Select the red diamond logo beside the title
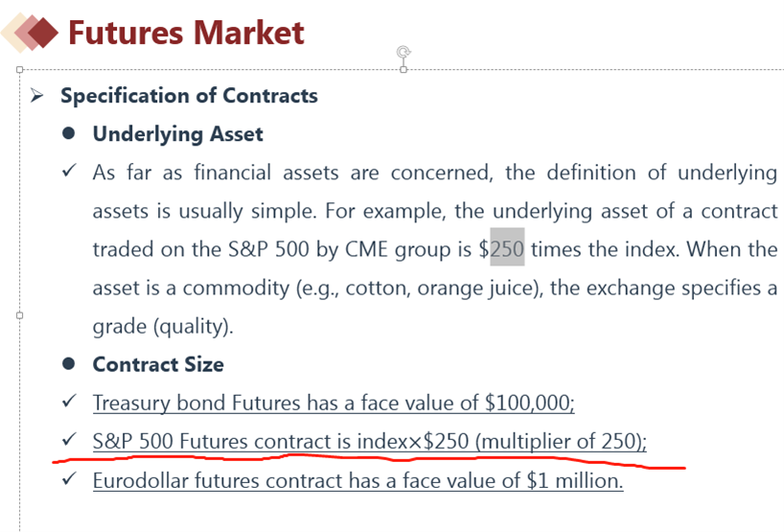This screenshot has height=532, width=784. tap(30, 33)
